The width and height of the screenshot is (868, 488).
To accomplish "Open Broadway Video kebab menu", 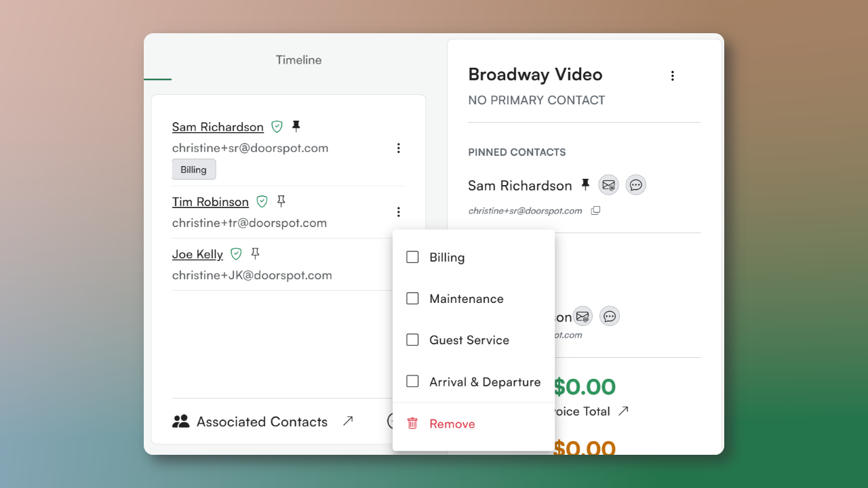I will 673,76.
